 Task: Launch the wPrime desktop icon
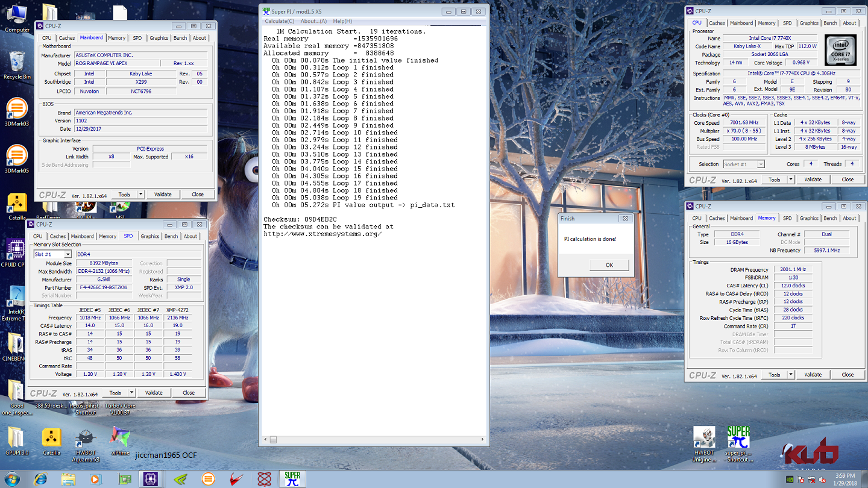tap(120, 442)
